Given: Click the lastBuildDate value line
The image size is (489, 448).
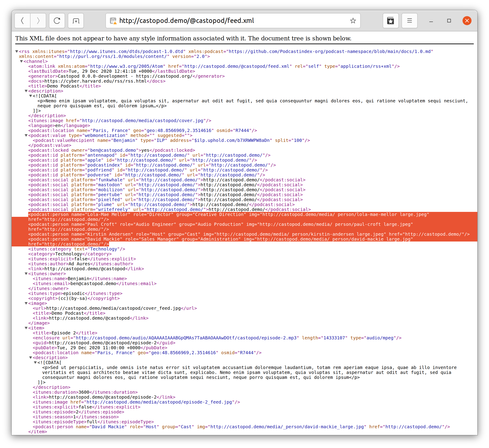Looking at the screenshot, I should coord(111,71).
